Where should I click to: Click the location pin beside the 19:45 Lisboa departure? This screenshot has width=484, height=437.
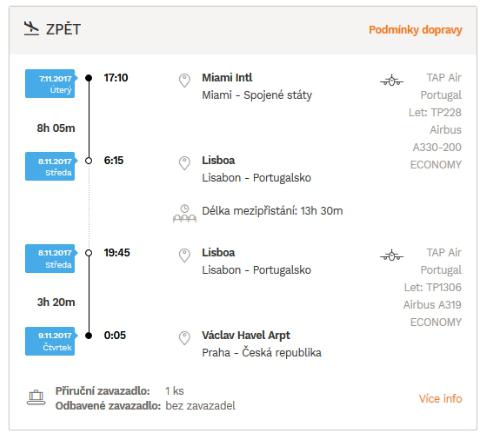(184, 255)
